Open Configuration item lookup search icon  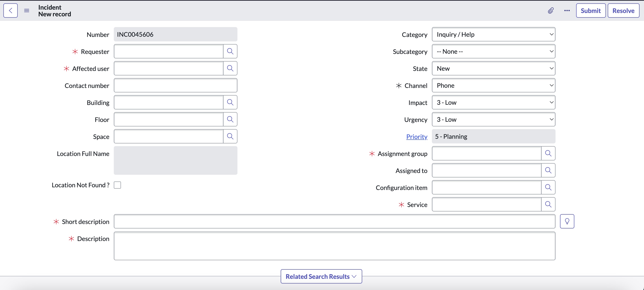coord(548,187)
